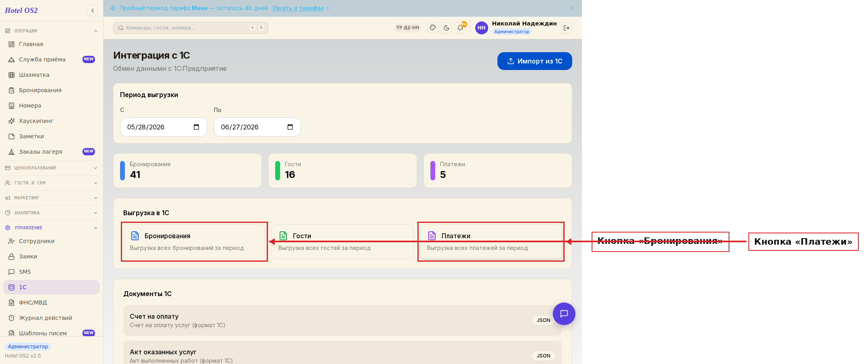Screen dimensions: 868x364
Task: Open the chat support bubble
Action: tap(564, 314)
